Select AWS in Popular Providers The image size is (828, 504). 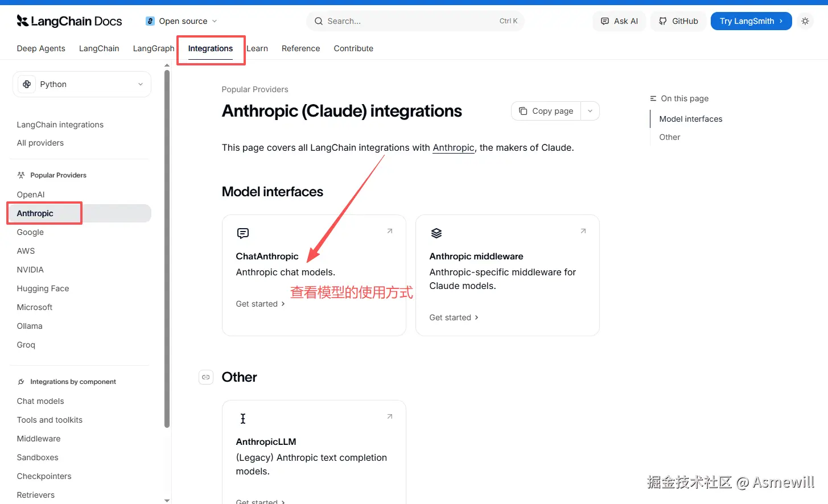click(x=26, y=251)
